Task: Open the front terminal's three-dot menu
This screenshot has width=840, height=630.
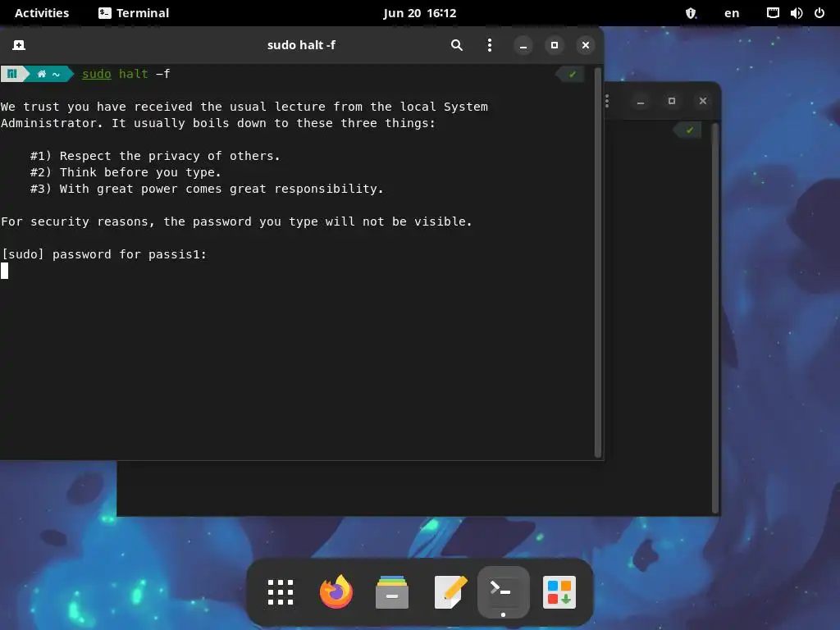Action: [489, 45]
